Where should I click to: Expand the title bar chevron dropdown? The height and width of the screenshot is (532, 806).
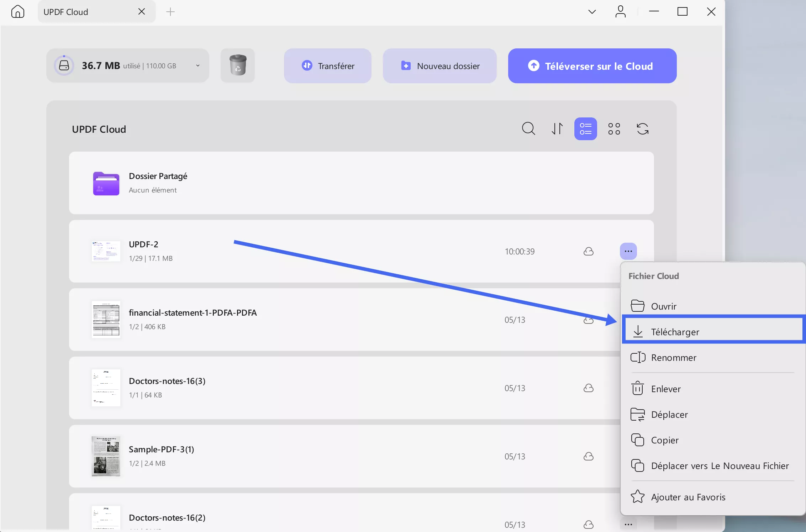[x=592, y=12]
